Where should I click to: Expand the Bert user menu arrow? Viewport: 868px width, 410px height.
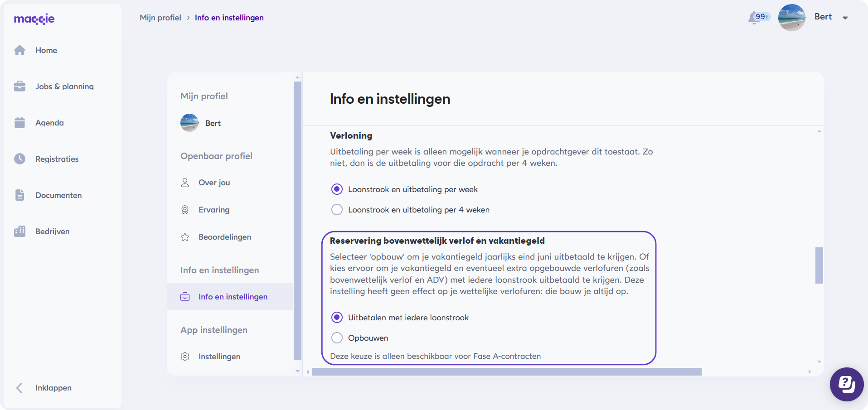coord(845,18)
